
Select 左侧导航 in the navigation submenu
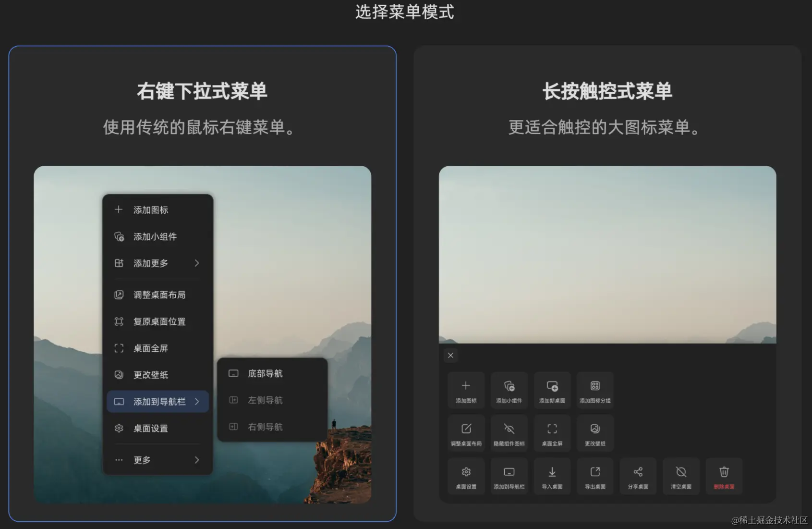pos(272,400)
